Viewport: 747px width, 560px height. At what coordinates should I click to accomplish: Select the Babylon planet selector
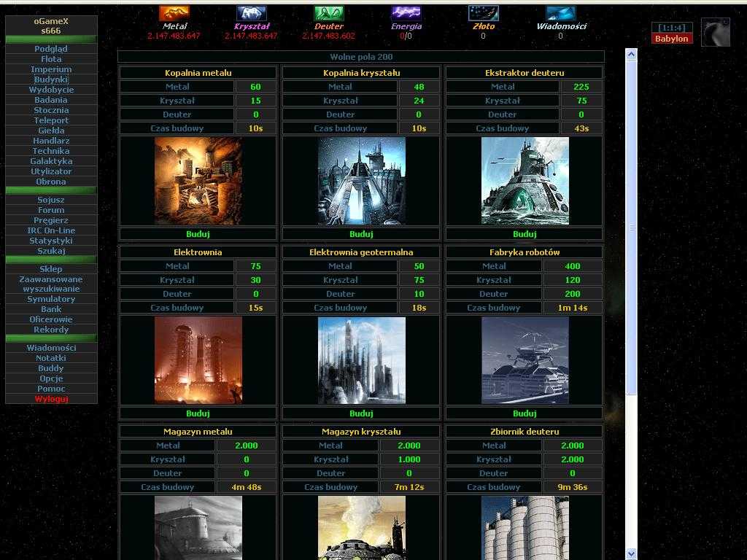(x=671, y=39)
